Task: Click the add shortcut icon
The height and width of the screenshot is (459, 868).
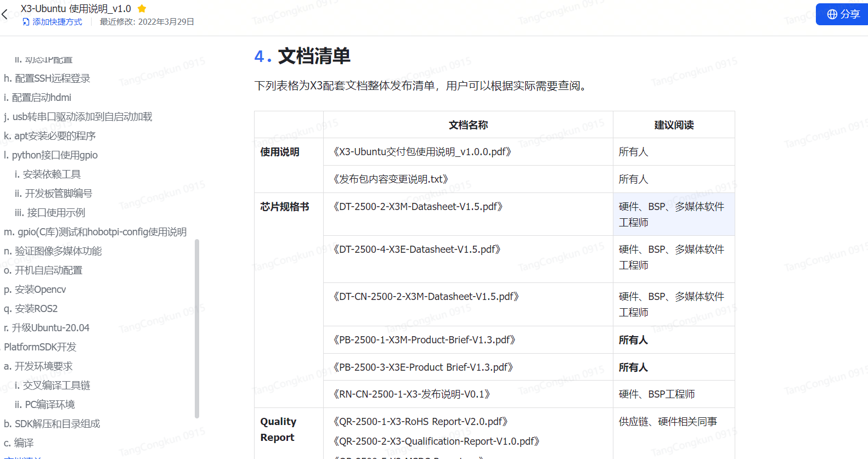Action: coord(26,22)
